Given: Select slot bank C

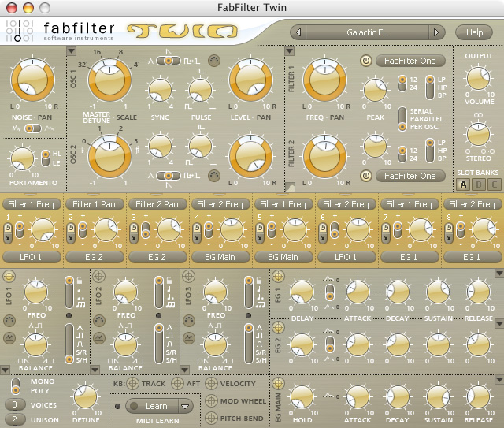Looking at the screenshot, I should click(494, 184).
